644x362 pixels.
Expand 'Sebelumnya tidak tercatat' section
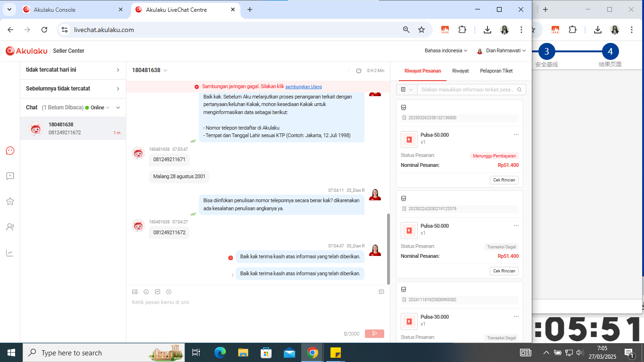pyautogui.click(x=73, y=89)
